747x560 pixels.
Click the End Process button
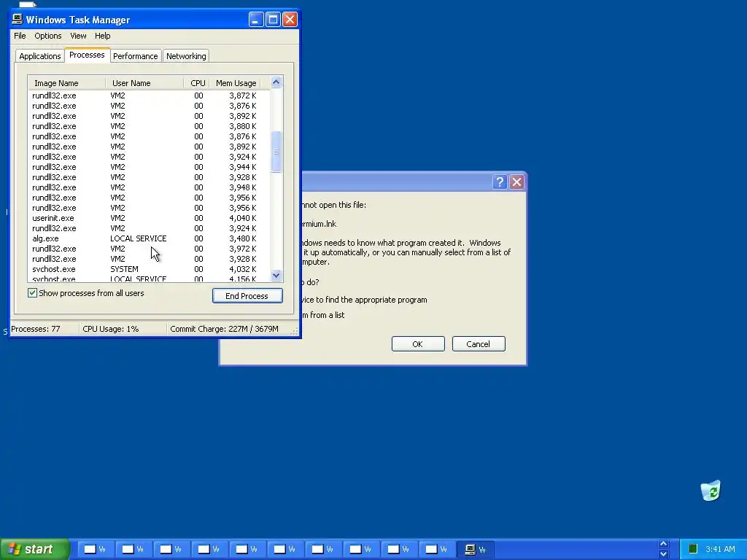247,296
